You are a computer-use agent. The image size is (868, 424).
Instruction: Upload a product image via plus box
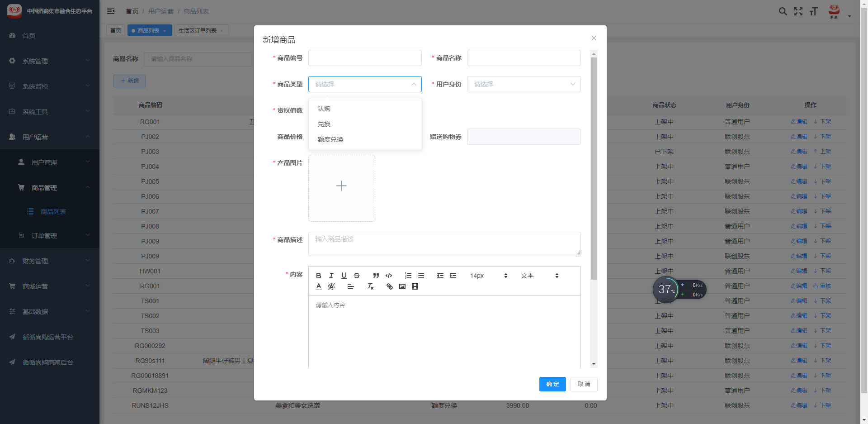click(x=342, y=188)
